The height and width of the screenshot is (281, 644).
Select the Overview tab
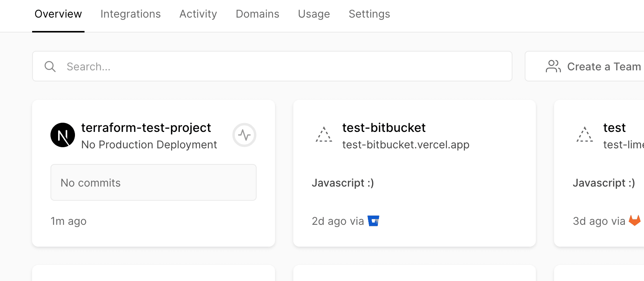click(58, 14)
